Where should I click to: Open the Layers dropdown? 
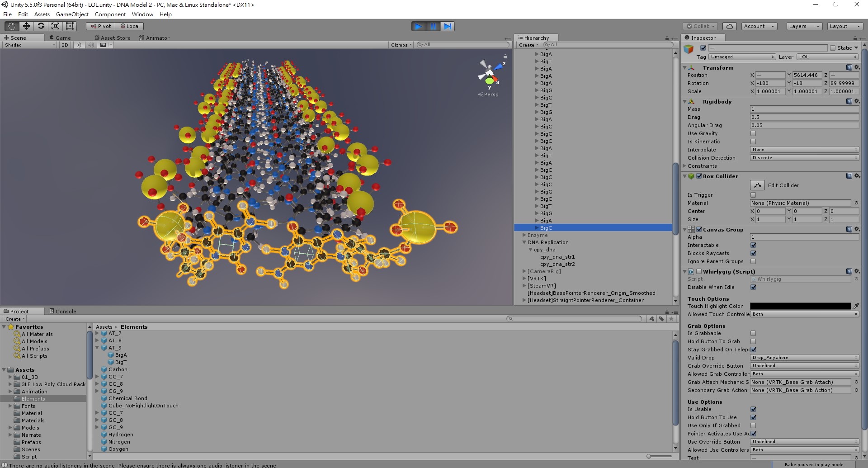(x=804, y=26)
